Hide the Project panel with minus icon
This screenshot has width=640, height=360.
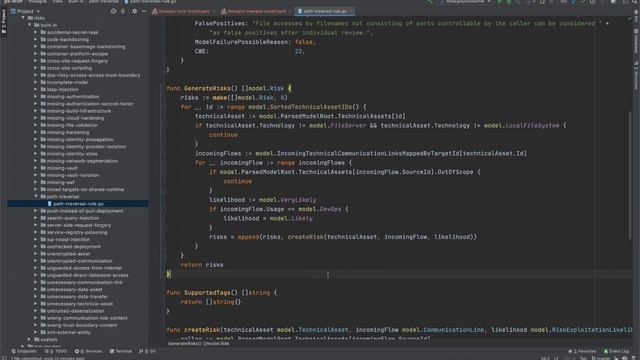tap(144, 11)
